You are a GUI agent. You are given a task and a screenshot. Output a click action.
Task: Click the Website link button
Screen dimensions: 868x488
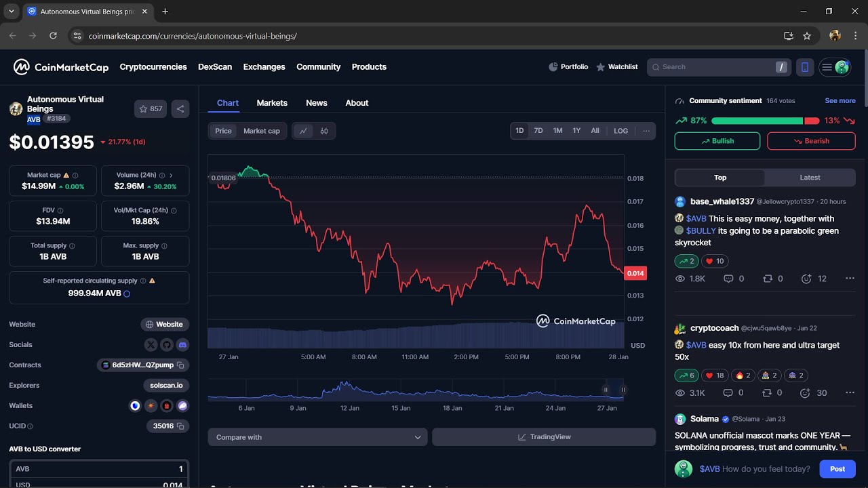(x=165, y=325)
